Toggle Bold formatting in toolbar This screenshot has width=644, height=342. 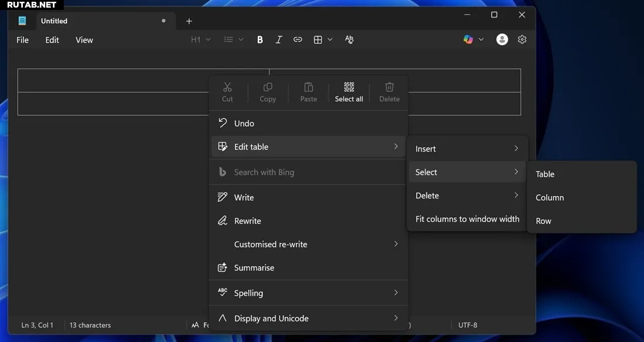(x=260, y=40)
